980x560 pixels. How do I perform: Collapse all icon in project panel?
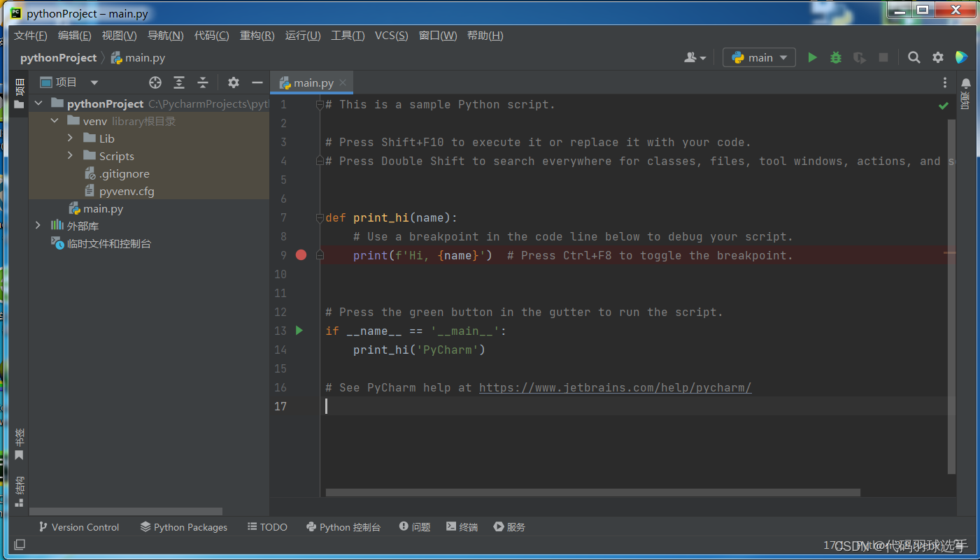(x=203, y=82)
